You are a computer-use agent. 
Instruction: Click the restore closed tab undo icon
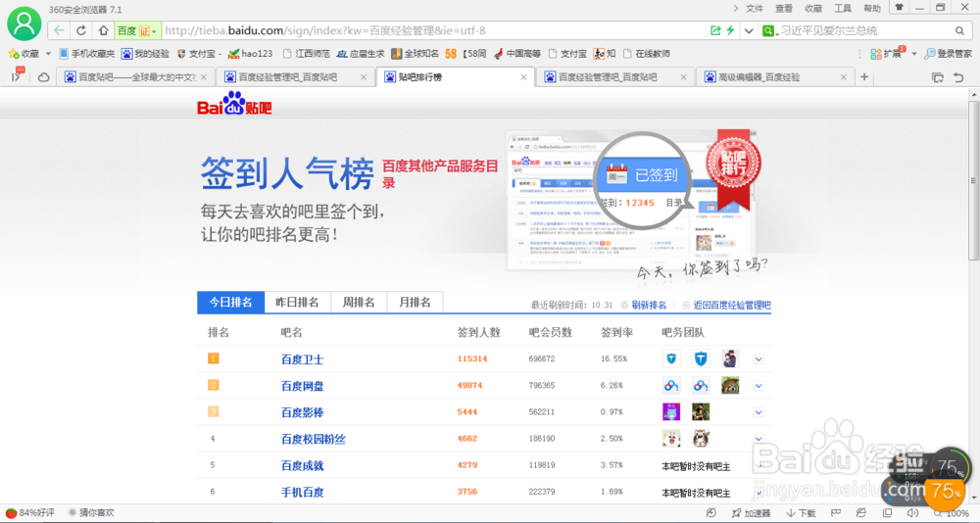958,76
